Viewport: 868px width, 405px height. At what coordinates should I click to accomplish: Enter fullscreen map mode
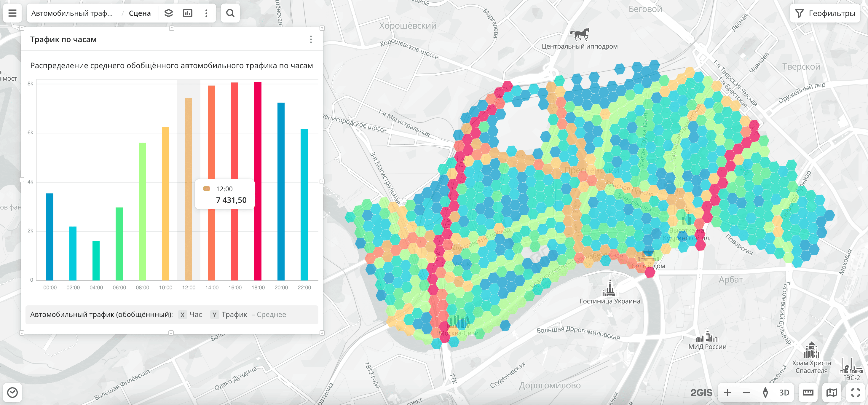point(855,393)
